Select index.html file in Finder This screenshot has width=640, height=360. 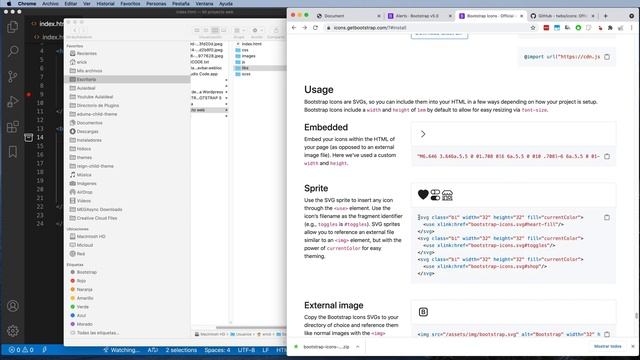coord(251,44)
